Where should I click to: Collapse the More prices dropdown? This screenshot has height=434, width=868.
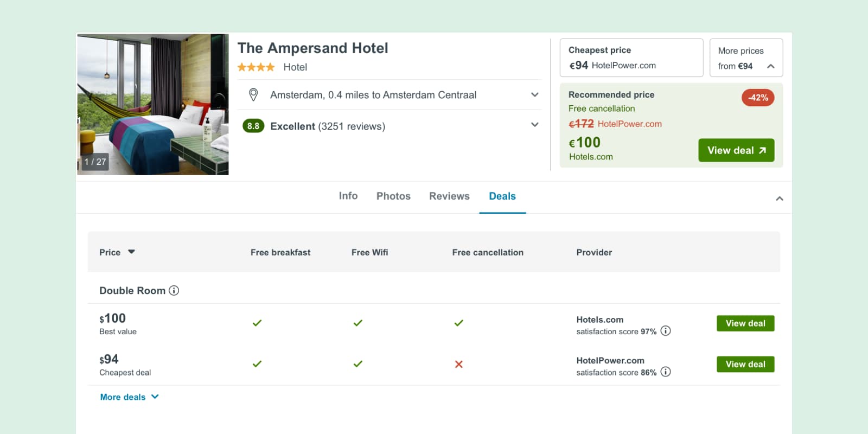pyautogui.click(x=770, y=66)
